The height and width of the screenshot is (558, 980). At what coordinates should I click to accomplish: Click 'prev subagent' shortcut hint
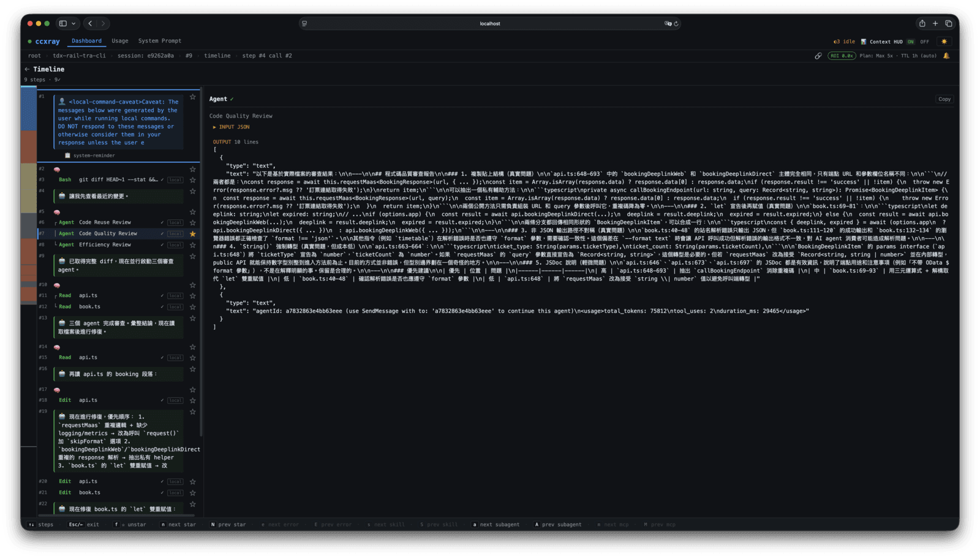[557, 524]
